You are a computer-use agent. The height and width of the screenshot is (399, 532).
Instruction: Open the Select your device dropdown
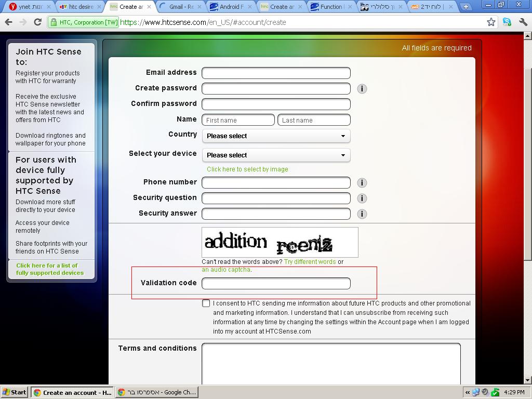tap(276, 155)
